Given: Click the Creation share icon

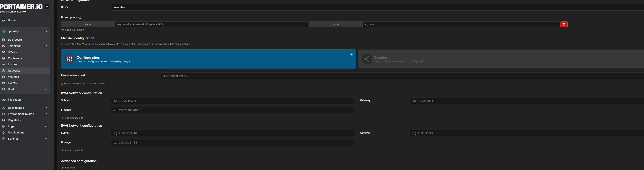Looking at the screenshot, I should (x=366, y=59).
